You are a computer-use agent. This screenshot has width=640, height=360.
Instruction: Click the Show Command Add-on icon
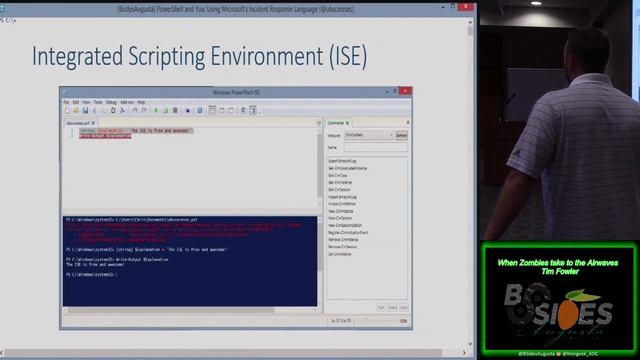(x=253, y=110)
